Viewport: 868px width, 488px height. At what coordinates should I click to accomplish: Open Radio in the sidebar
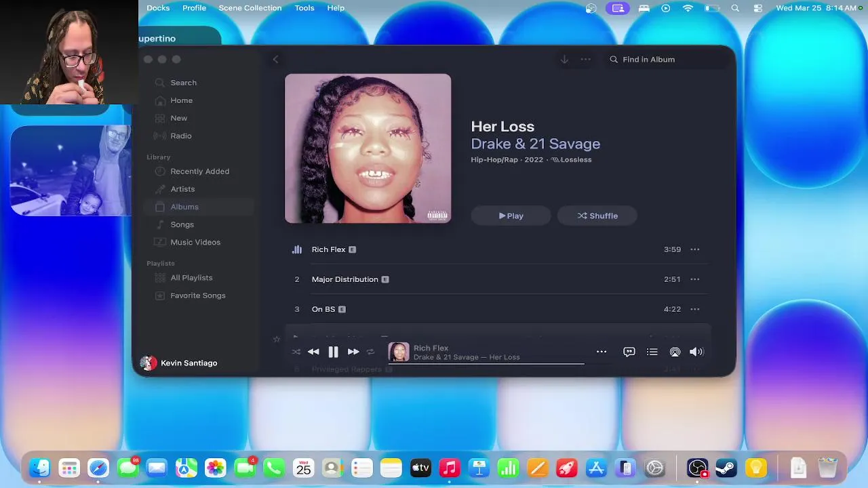click(x=180, y=136)
